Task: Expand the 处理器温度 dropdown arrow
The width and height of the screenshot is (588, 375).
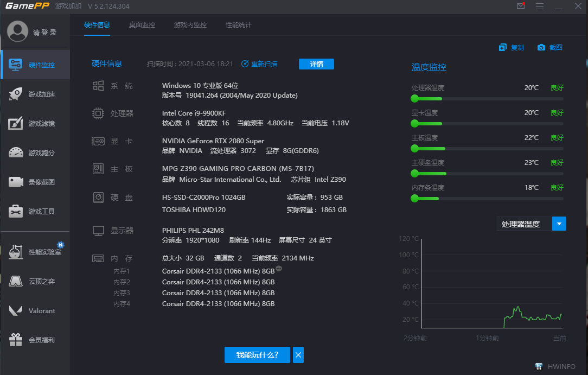Action: pos(559,224)
